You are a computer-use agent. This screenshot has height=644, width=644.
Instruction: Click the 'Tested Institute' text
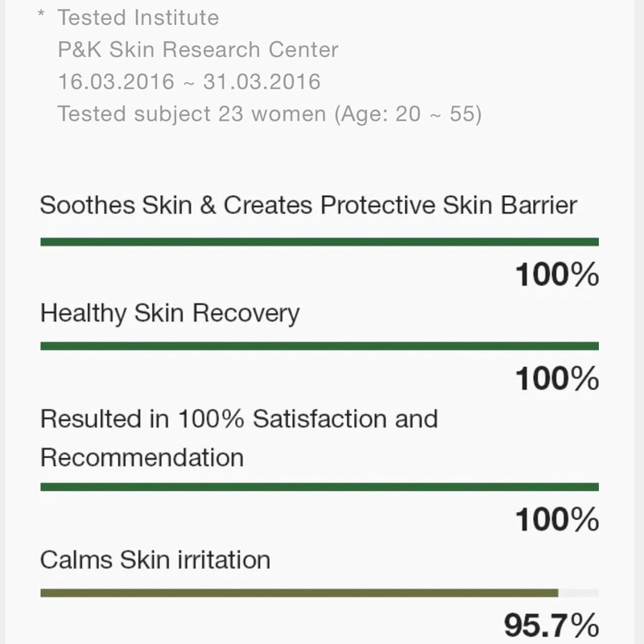[138, 17]
